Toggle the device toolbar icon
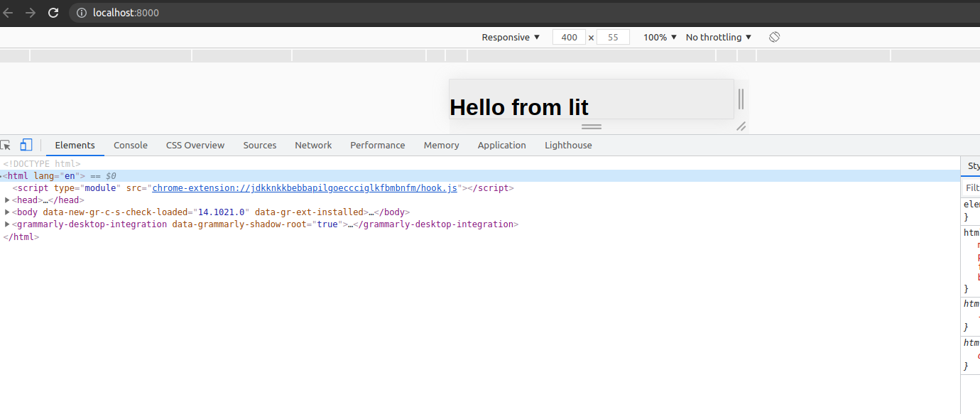This screenshot has width=980, height=414. pyautogui.click(x=26, y=145)
